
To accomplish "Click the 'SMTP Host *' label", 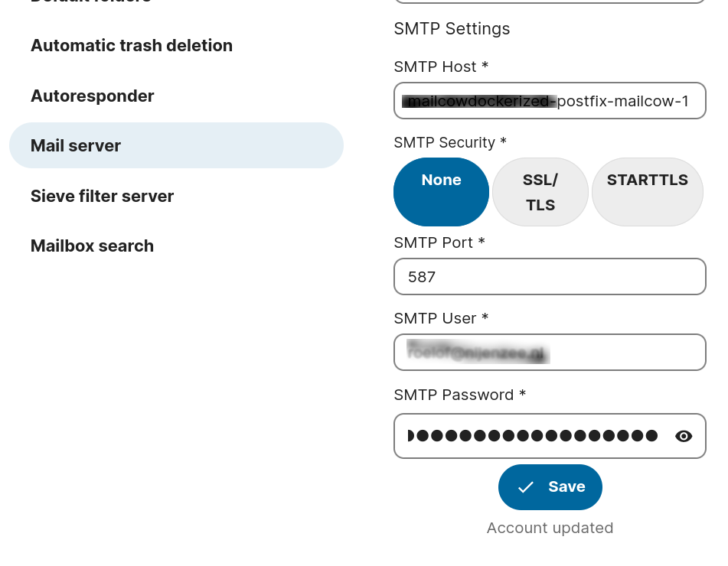I will (x=441, y=67).
